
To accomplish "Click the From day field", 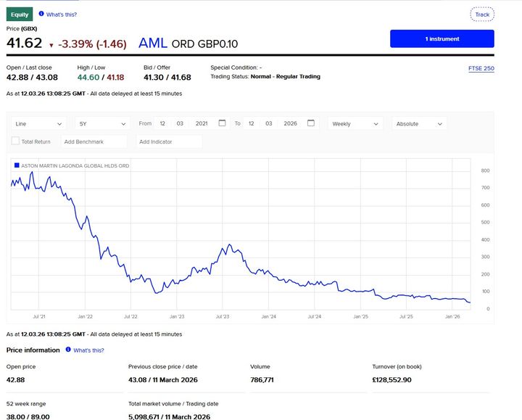I will [162, 124].
